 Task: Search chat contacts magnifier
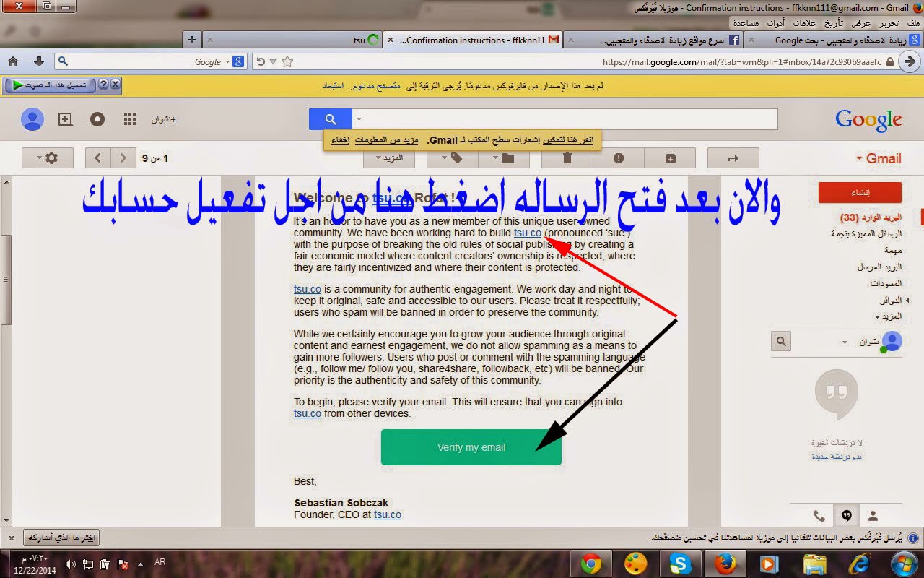(781, 341)
